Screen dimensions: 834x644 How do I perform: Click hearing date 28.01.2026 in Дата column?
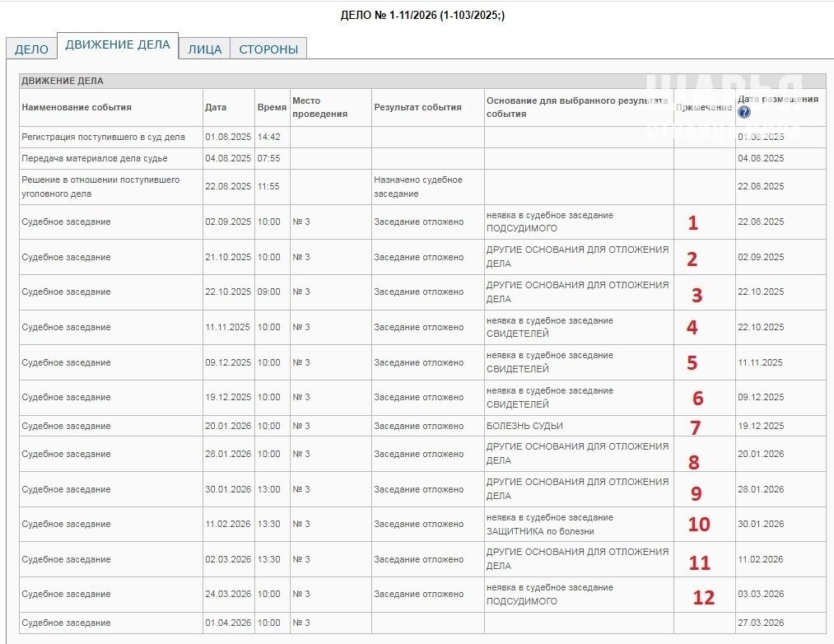click(x=228, y=454)
